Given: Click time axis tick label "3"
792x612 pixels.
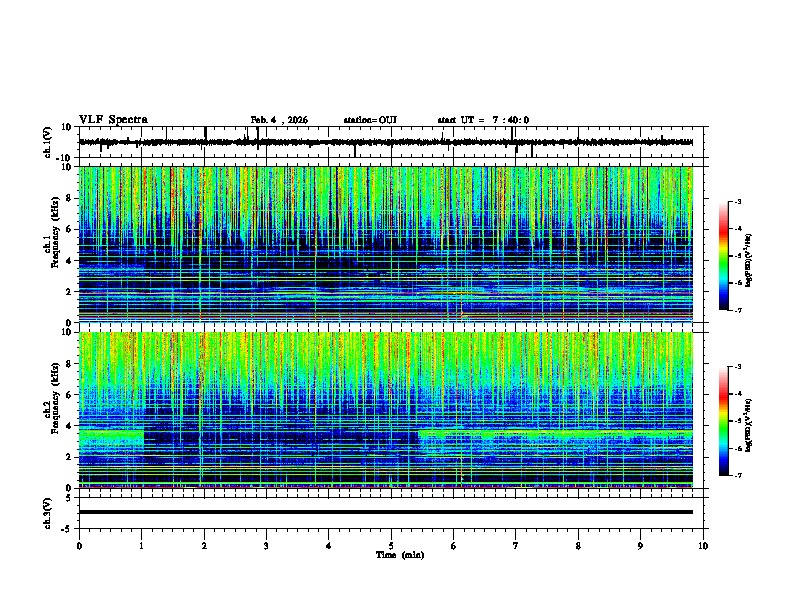Looking at the screenshot, I should point(266,546).
